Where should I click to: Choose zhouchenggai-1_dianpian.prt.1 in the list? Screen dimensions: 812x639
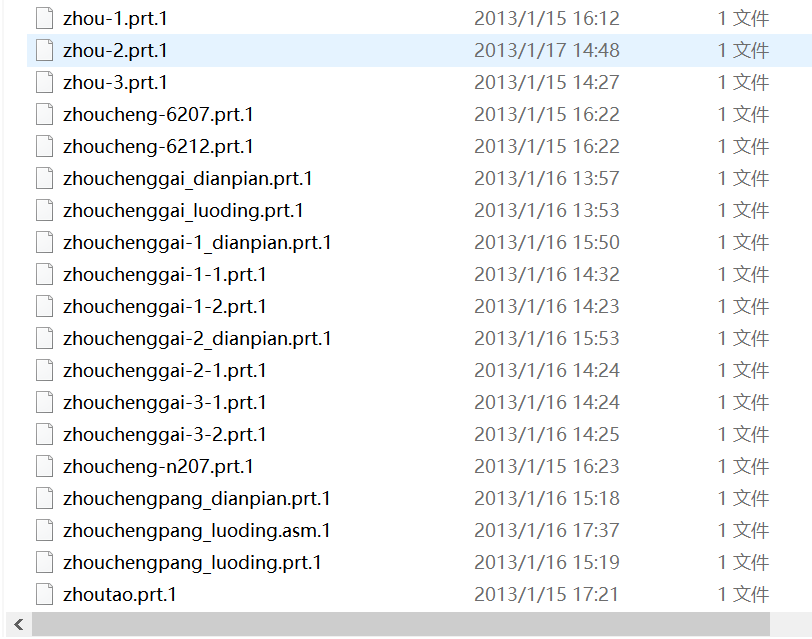[x=197, y=242]
